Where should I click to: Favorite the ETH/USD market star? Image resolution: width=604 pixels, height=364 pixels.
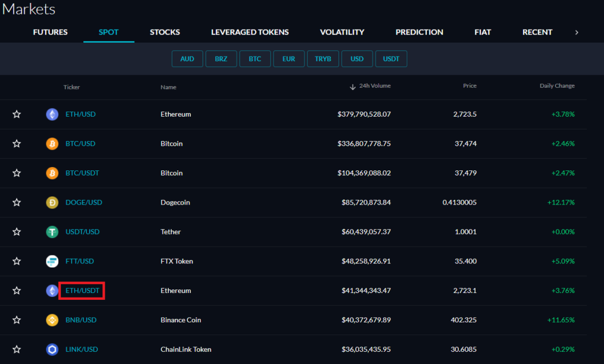pos(17,114)
